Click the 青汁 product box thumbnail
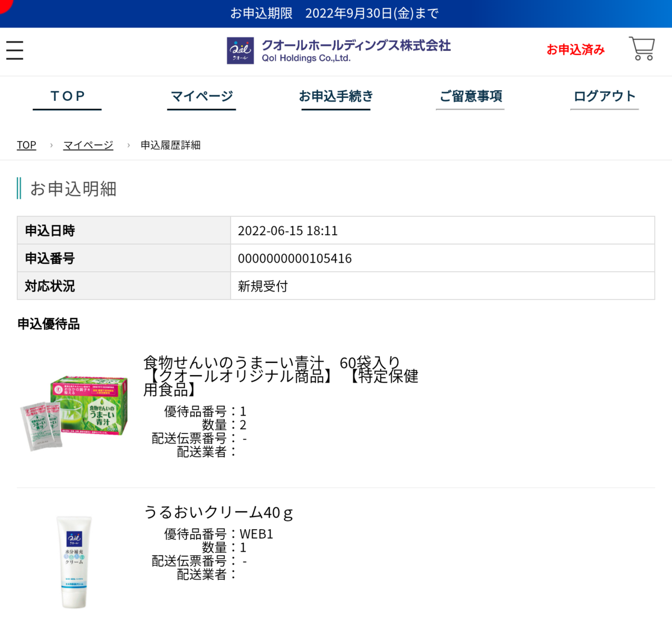This screenshot has height=625, width=672. pyautogui.click(x=74, y=413)
